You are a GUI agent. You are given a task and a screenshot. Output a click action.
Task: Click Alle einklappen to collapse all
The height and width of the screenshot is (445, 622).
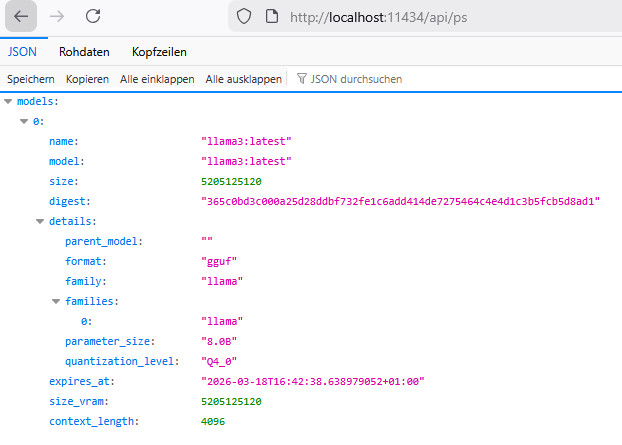coord(157,78)
